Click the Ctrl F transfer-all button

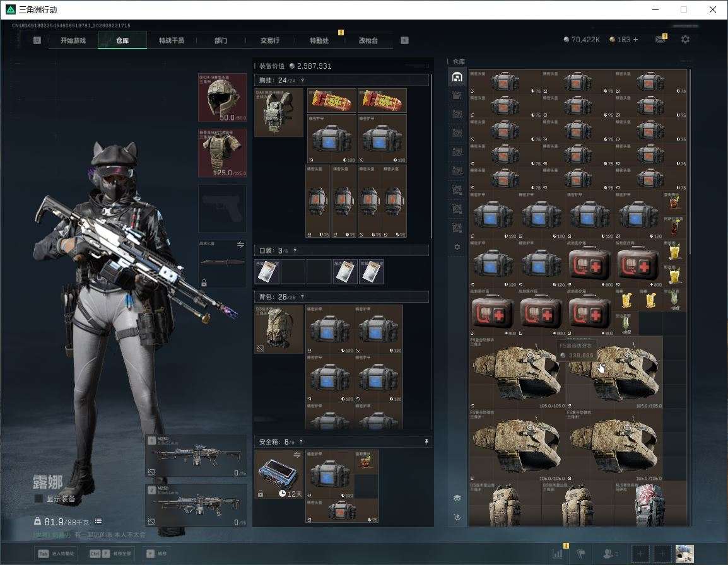(x=110, y=554)
